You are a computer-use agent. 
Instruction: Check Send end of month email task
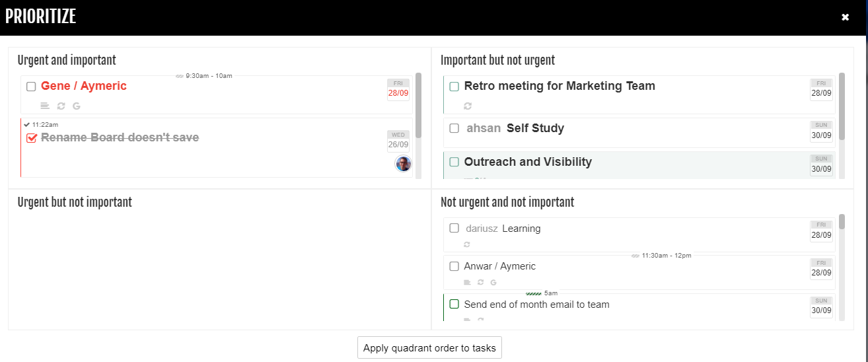[x=454, y=304]
